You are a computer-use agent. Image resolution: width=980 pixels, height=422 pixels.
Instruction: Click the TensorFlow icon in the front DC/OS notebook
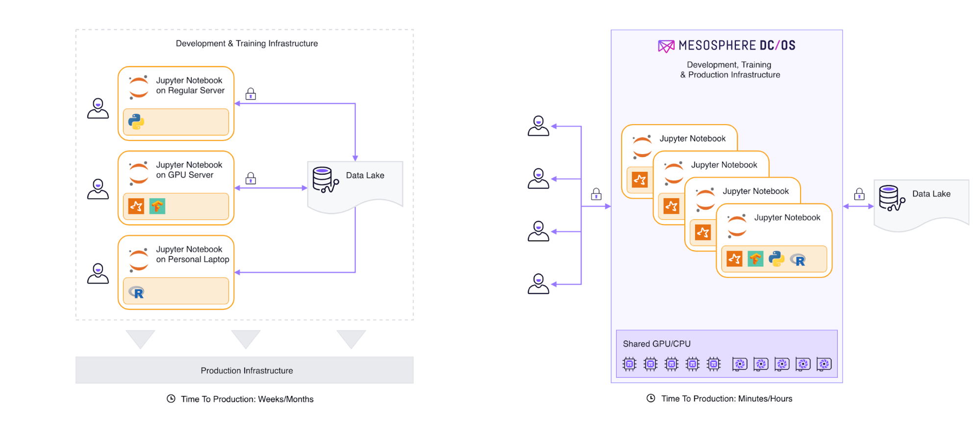click(x=755, y=259)
